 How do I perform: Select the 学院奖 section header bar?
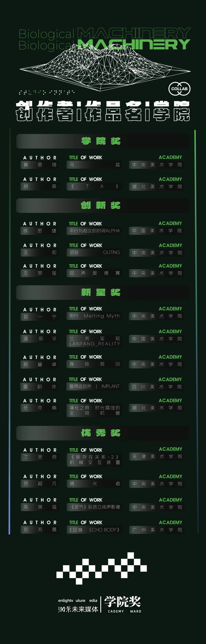click(x=103, y=141)
